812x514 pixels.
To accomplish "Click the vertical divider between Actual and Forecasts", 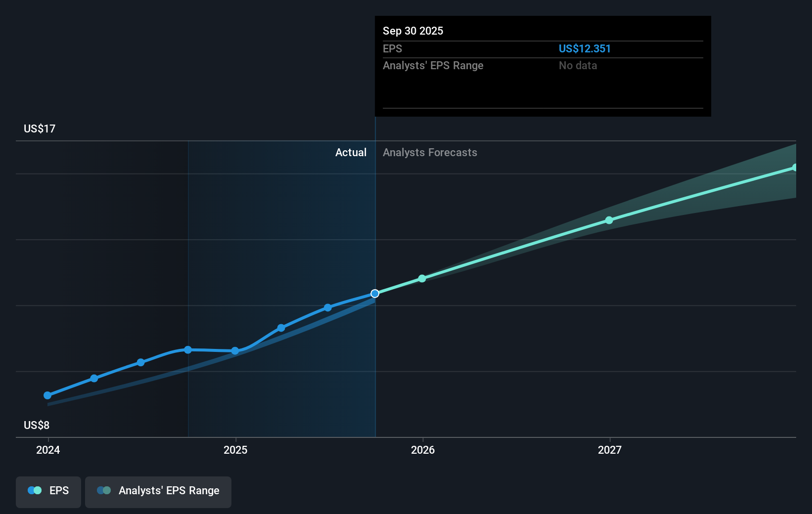I will pos(375,277).
